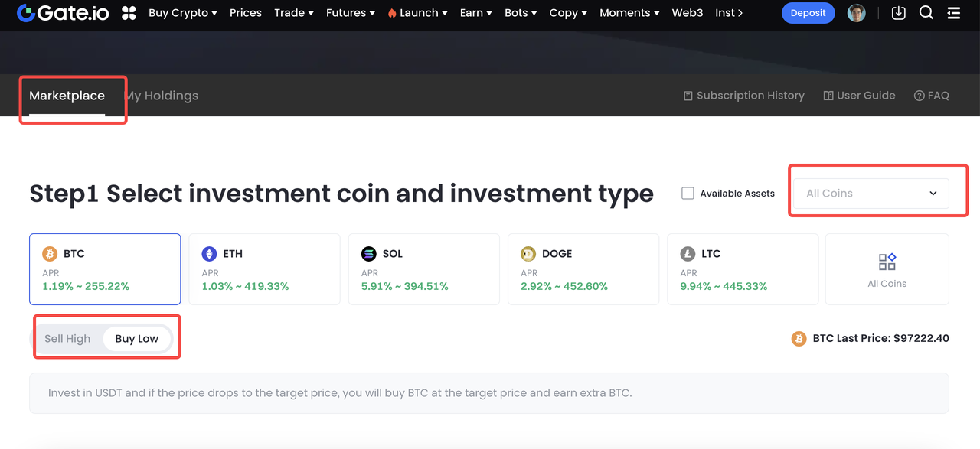
Task: Open search with the magnifier icon
Action: (x=926, y=13)
